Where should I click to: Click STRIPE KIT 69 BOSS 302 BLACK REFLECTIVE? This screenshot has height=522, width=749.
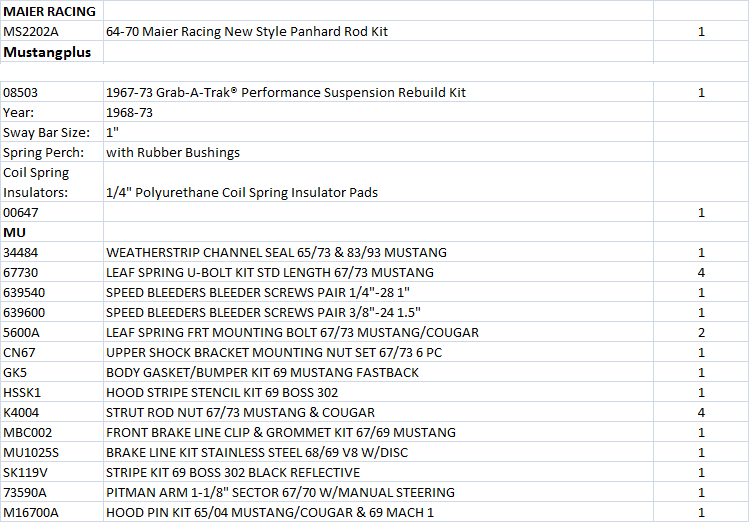tap(378, 472)
